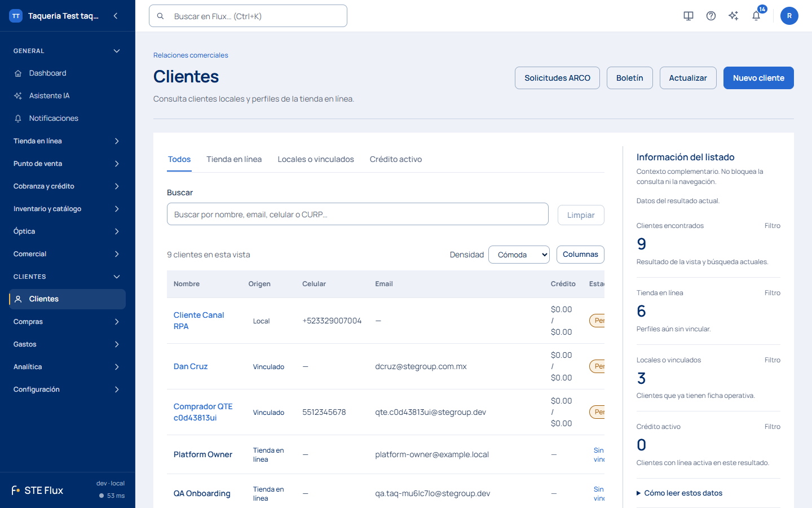Click the Buscar en Flux search box

(x=248, y=16)
